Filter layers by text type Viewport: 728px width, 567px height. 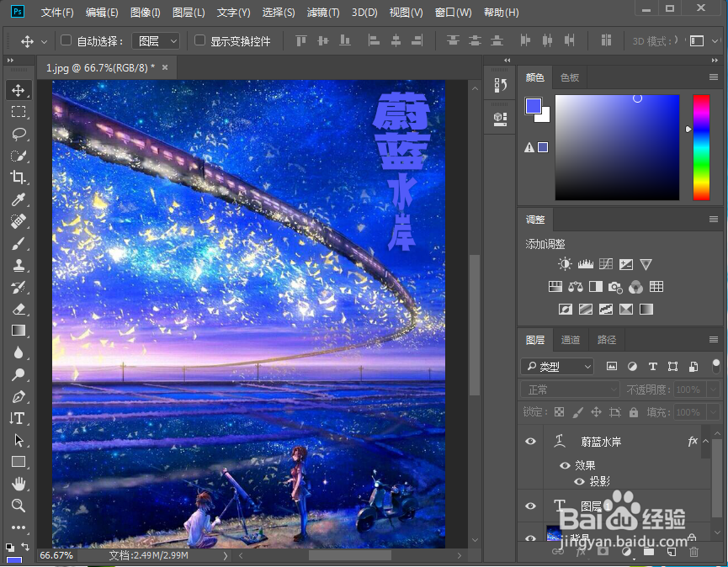[652, 367]
